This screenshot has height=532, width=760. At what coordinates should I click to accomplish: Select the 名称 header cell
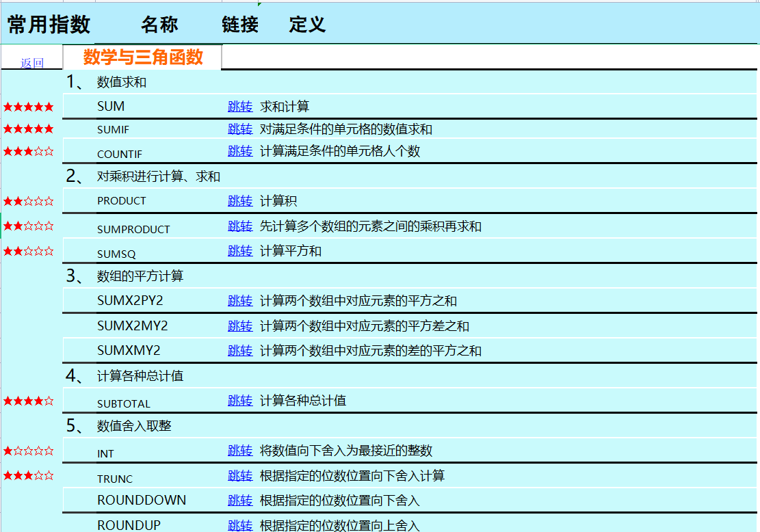pyautogui.click(x=159, y=24)
